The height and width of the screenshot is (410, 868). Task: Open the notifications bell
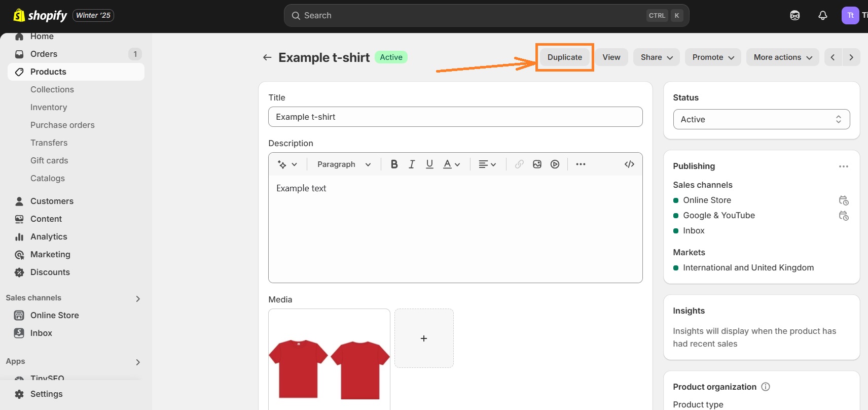(x=823, y=16)
